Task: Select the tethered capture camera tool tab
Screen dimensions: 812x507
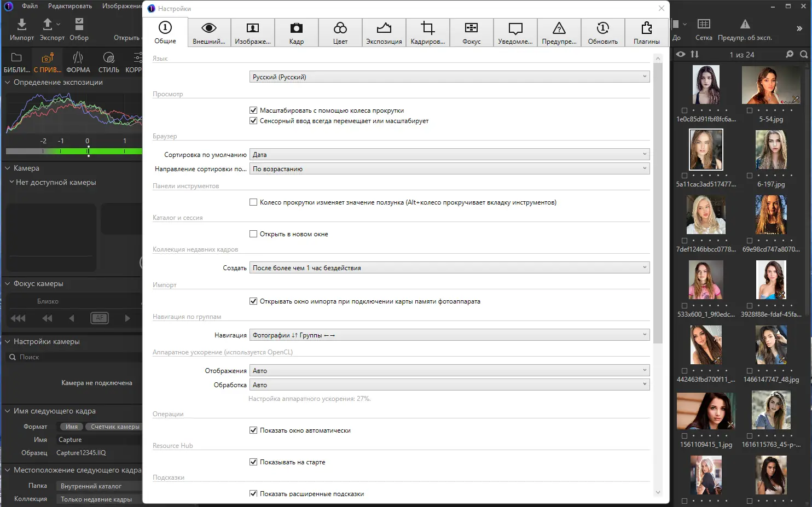Action: click(48, 57)
